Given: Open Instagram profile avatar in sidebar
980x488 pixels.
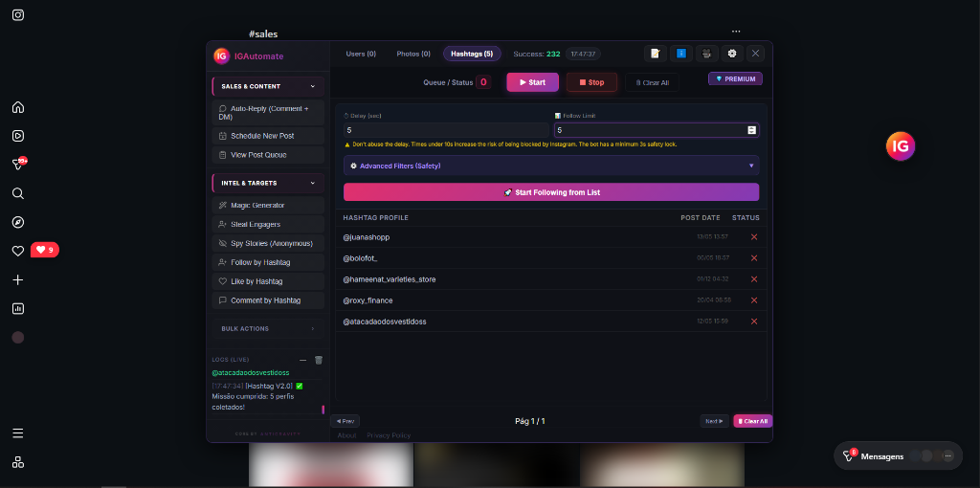Looking at the screenshot, I should click(x=18, y=338).
